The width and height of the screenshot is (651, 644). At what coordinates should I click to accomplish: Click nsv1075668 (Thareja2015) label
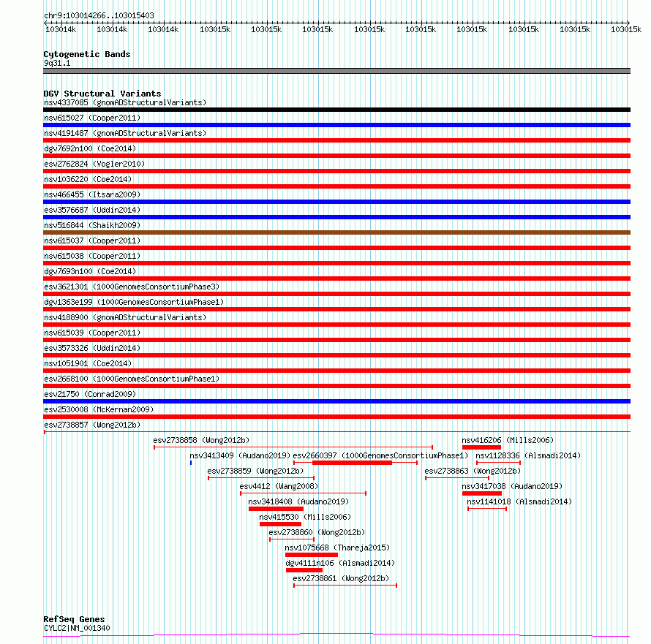[x=337, y=548]
